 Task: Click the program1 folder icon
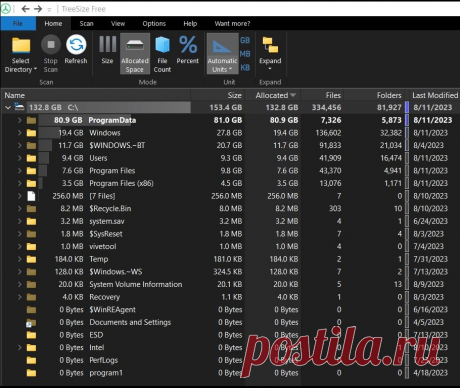click(31, 373)
